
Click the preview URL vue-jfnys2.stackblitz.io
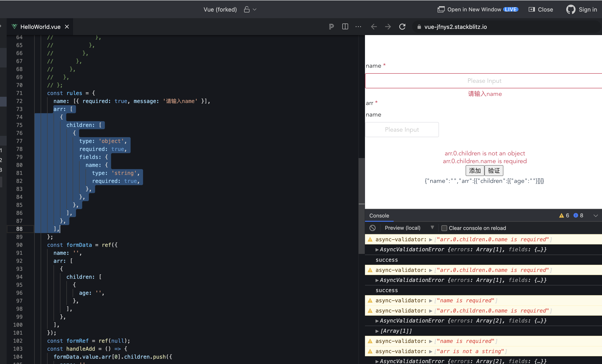(x=455, y=27)
